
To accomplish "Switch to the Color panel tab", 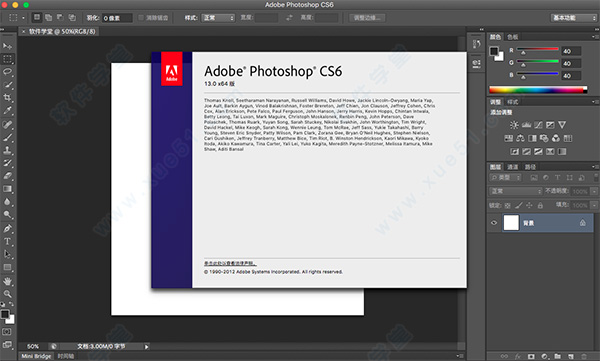I will pos(495,37).
